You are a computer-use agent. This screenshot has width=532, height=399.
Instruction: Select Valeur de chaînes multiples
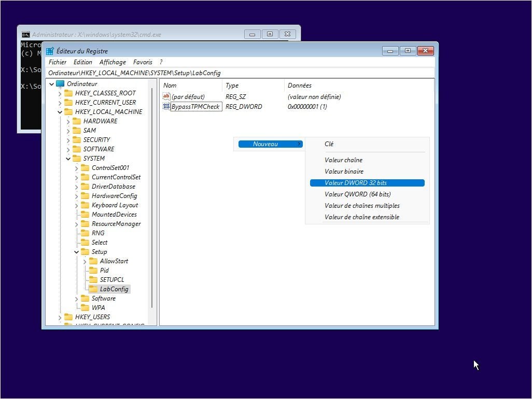(x=367, y=206)
